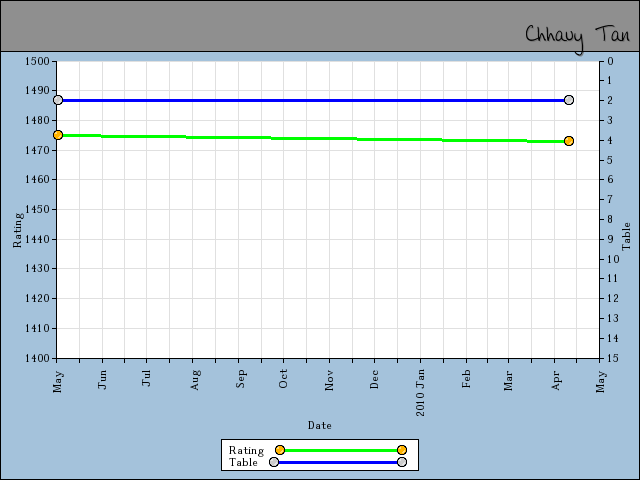Click the 2010 Jan date axis label
This screenshot has width=640, height=480.
tap(420, 393)
